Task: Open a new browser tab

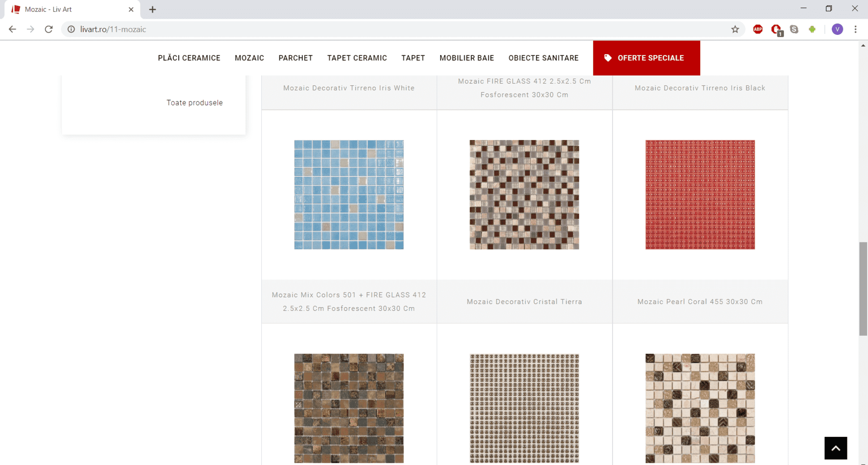Action: coord(153,9)
